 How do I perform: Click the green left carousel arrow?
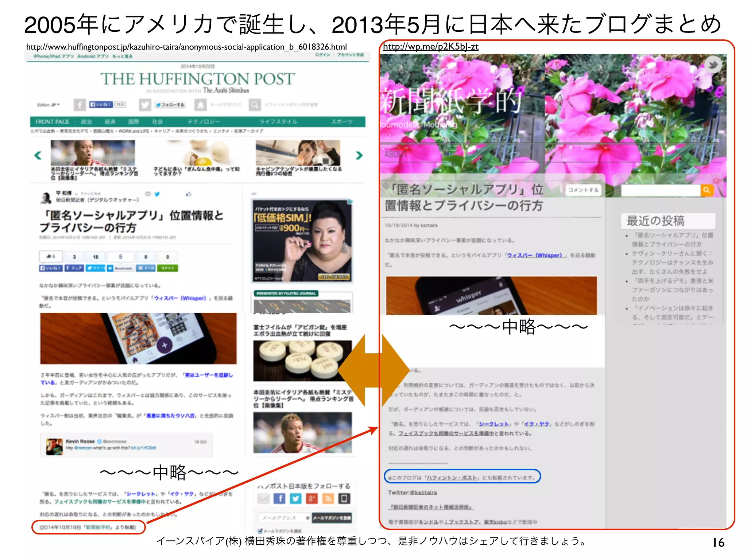click(38, 155)
